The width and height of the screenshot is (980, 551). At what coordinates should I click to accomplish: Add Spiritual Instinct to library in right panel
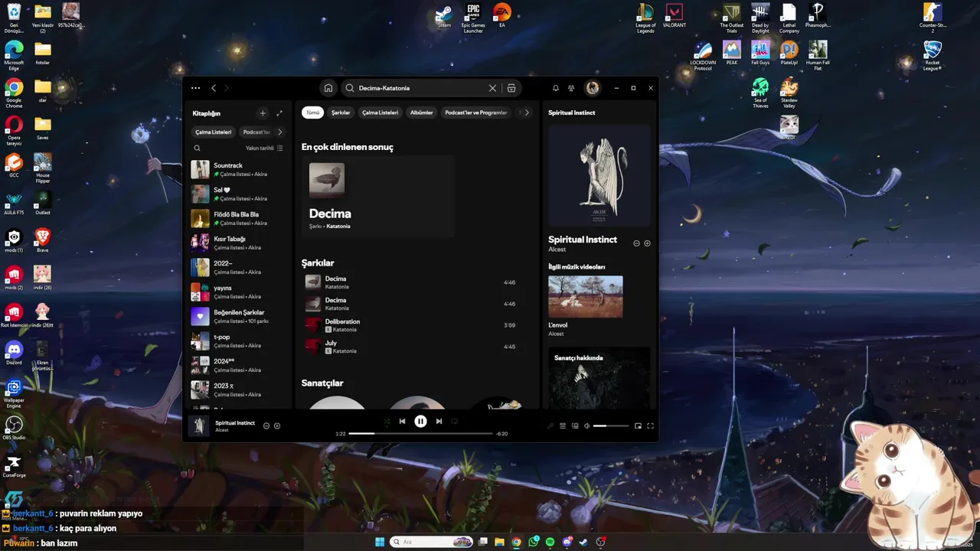(648, 243)
